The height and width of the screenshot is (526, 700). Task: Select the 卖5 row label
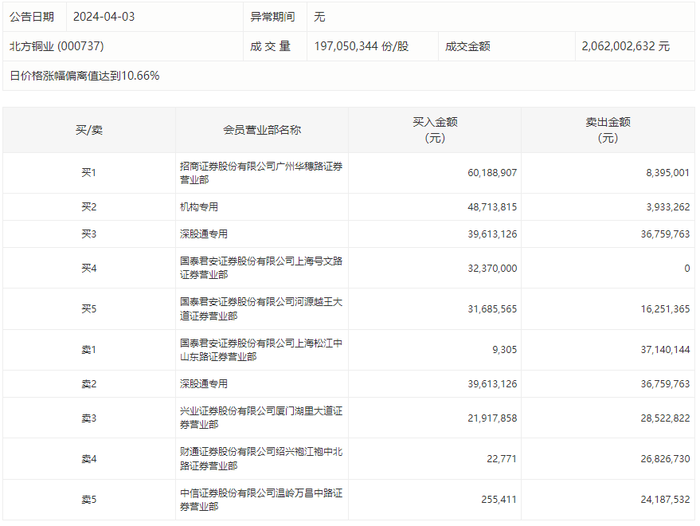pyautogui.click(x=89, y=500)
